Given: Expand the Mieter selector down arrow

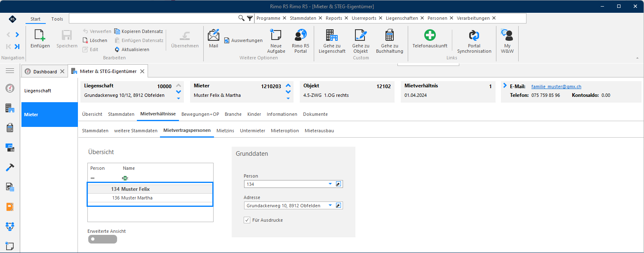Looking at the screenshot, I should (x=288, y=98).
